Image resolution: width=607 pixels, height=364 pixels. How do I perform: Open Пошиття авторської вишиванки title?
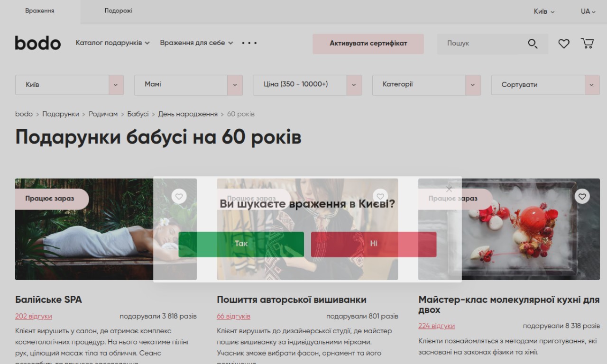pos(292,300)
